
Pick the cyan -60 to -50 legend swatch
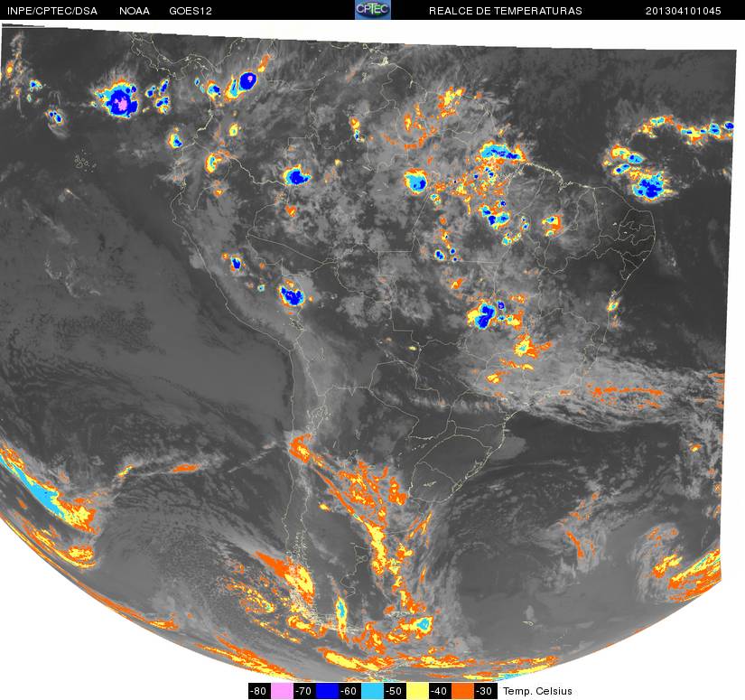pyautogui.click(x=372, y=691)
